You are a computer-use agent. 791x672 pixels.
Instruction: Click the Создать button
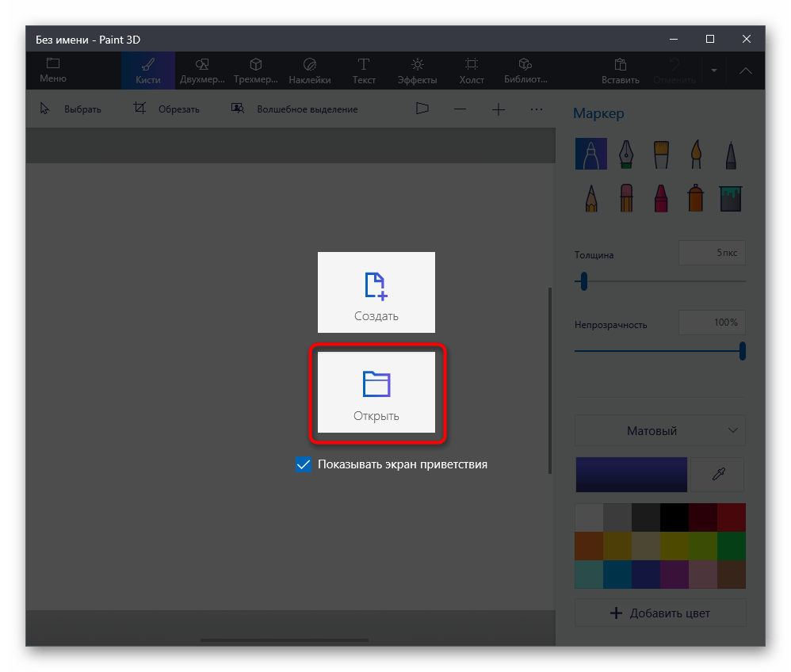point(376,292)
